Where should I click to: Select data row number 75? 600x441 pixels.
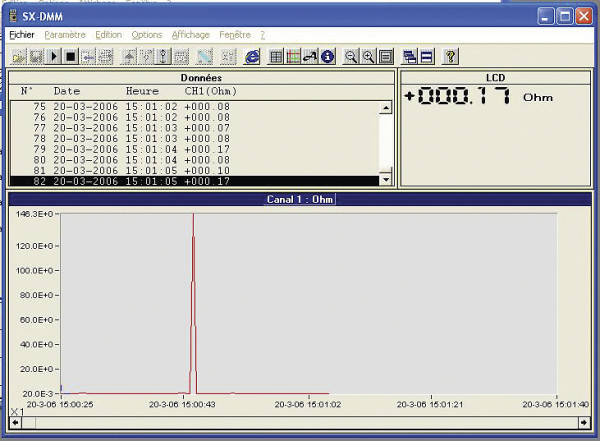coord(194,106)
